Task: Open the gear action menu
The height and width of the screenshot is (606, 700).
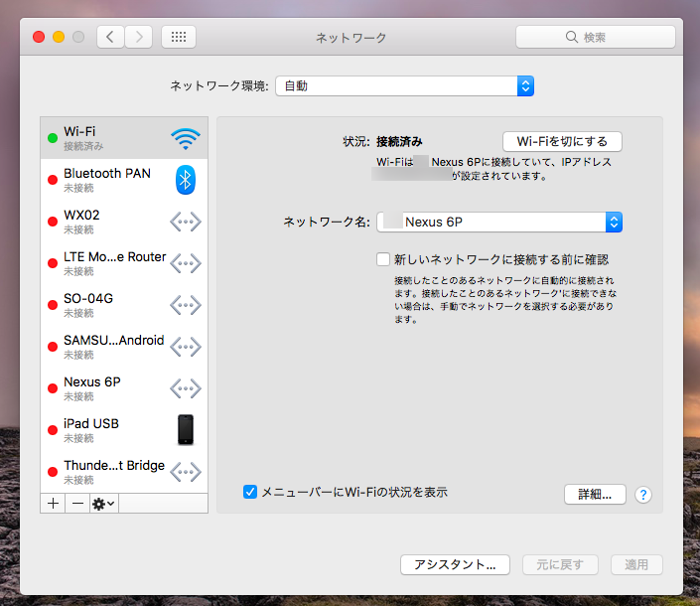Action: pyautogui.click(x=104, y=504)
